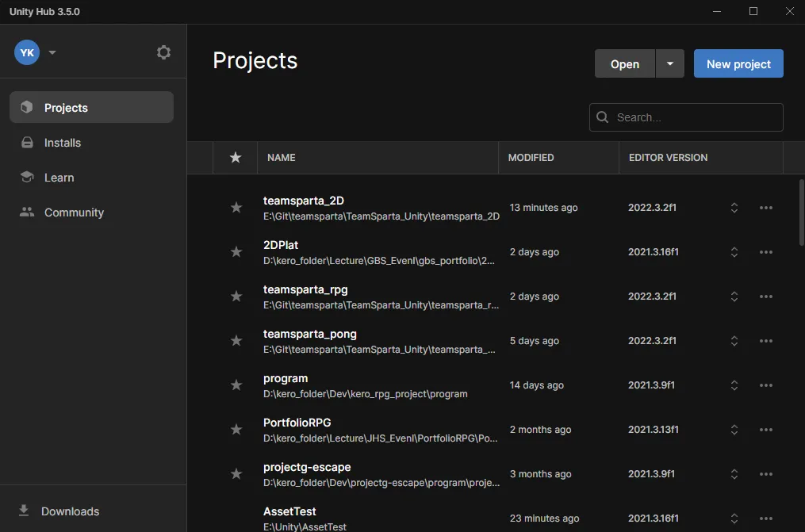This screenshot has width=805, height=532.
Task: Open the projectg-escape project
Action: [x=307, y=467]
